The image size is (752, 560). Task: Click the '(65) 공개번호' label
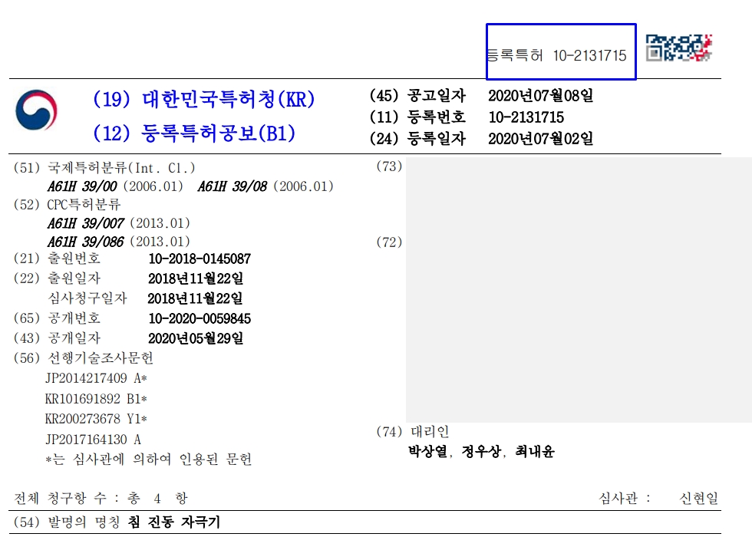(x=57, y=319)
